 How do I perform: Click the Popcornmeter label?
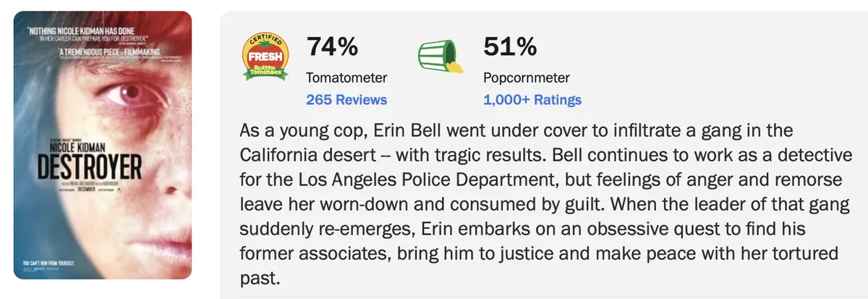click(x=526, y=77)
